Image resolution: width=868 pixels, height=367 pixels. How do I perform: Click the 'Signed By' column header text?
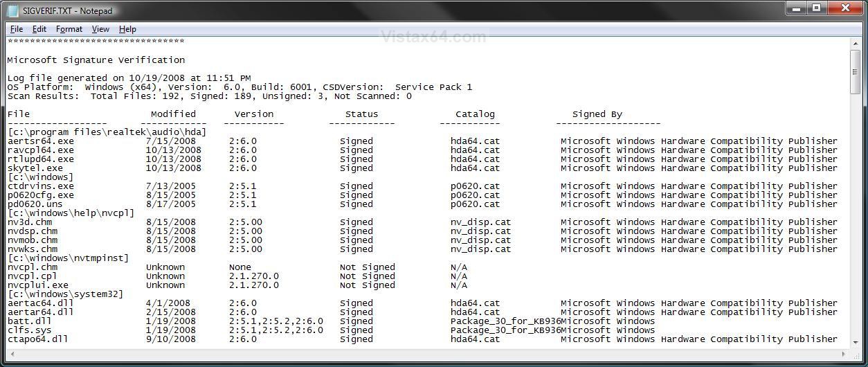pos(597,114)
